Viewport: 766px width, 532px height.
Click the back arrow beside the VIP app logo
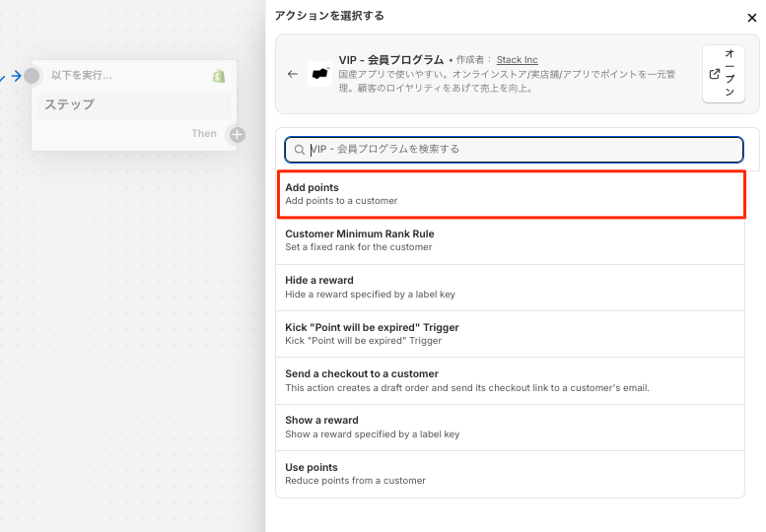(x=293, y=74)
